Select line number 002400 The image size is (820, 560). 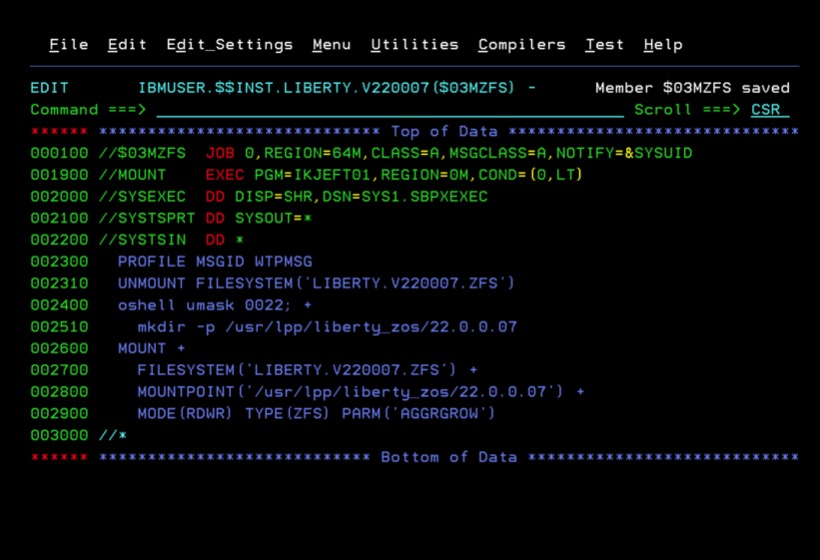(x=59, y=305)
